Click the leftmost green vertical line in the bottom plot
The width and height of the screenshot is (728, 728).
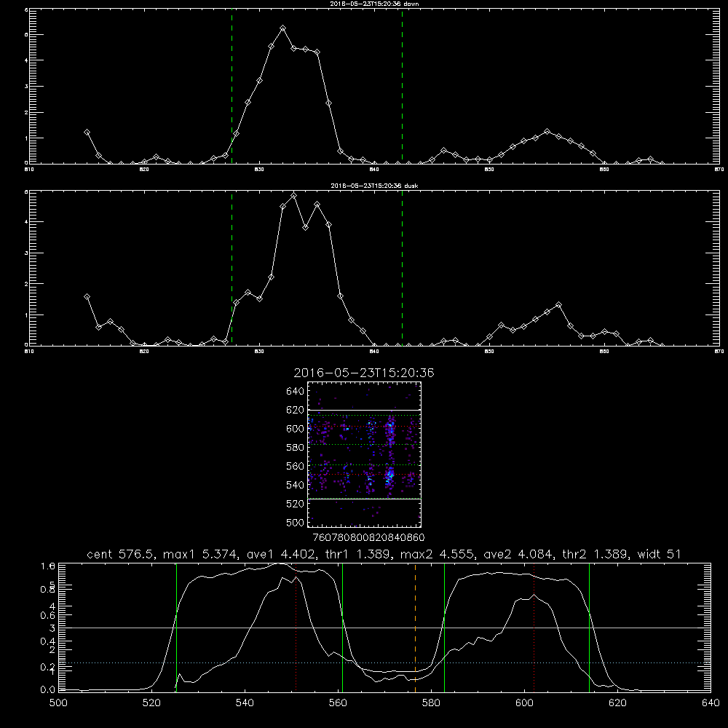coord(176,628)
